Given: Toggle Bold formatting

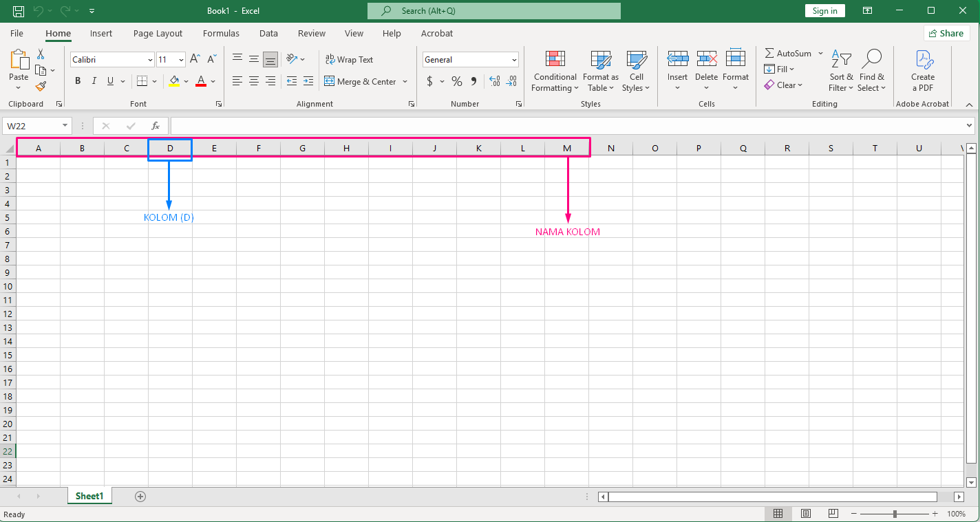Looking at the screenshot, I should 78,81.
